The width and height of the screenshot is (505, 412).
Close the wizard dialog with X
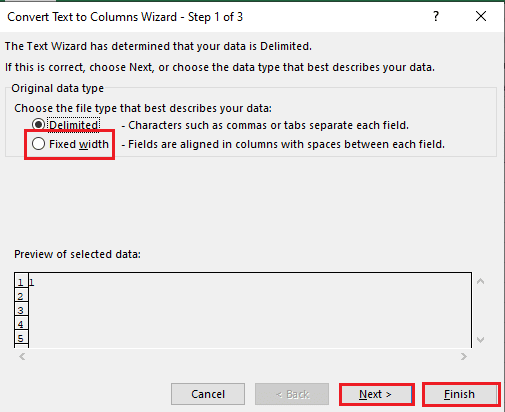(x=481, y=16)
